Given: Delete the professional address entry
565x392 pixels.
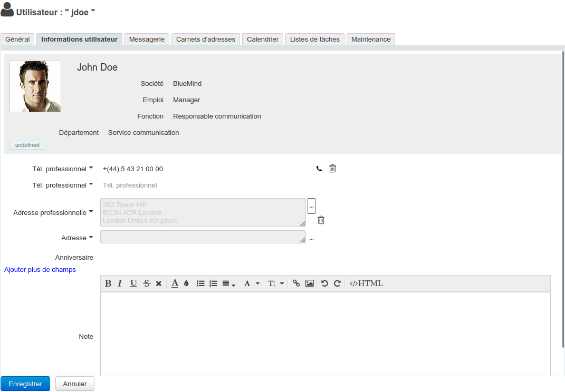Looking at the screenshot, I should [321, 220].
